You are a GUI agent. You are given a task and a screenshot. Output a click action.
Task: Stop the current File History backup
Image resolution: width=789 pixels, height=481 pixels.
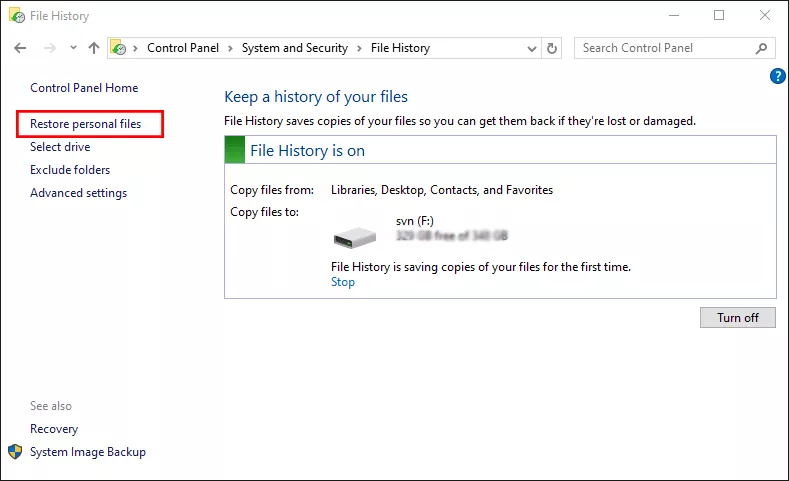pyautogui.click(x=343, y=282)
